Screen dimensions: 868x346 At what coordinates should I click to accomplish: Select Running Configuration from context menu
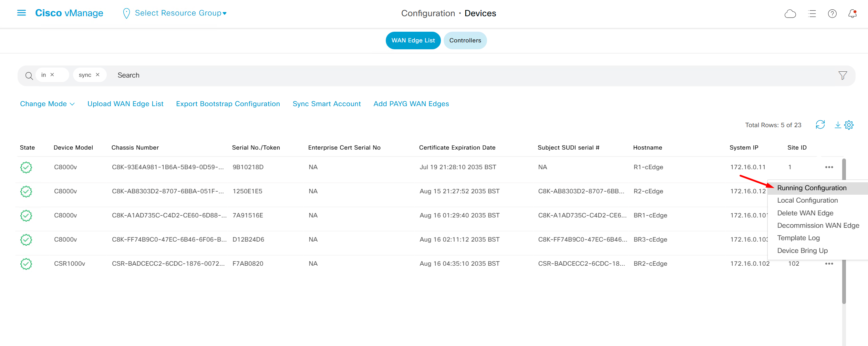[x=812, y=188]
